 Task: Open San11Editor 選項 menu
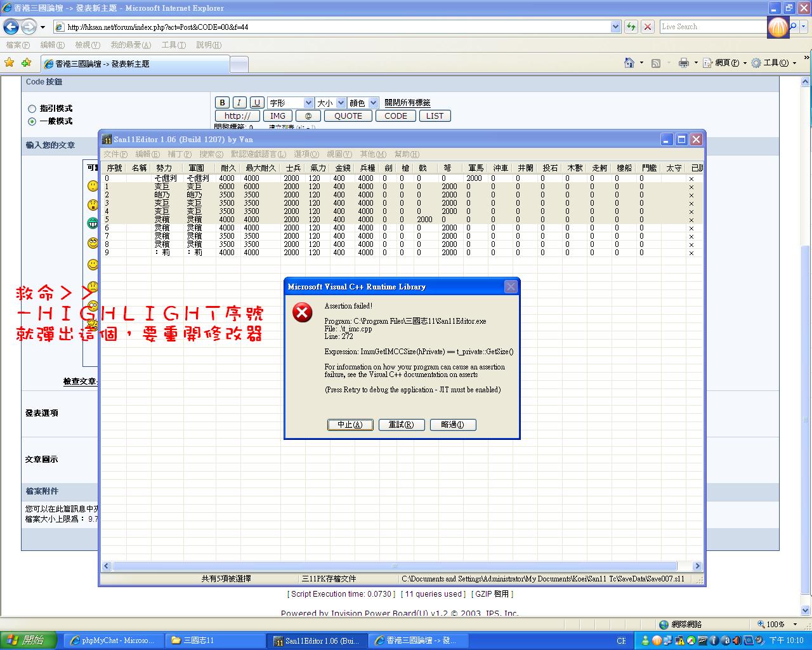[x=306, y=154]
